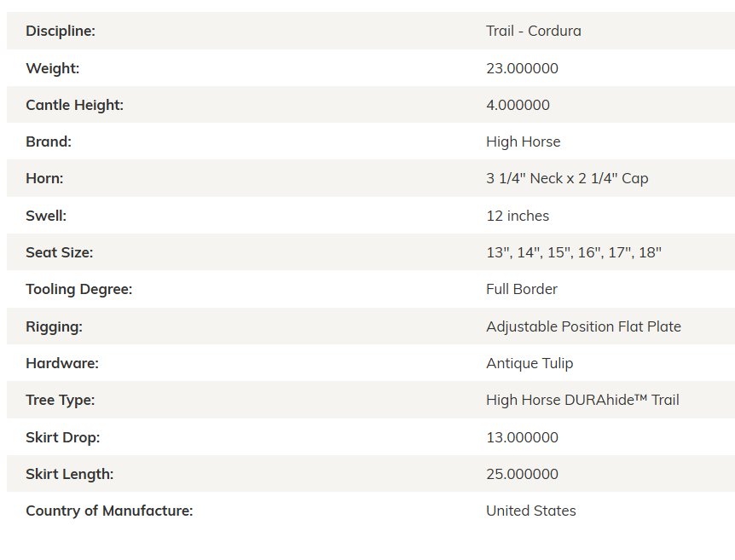This screenshot has width=735, height=560.
Task: Select the seat sizes list text
Action: click(x=574, y=252)
